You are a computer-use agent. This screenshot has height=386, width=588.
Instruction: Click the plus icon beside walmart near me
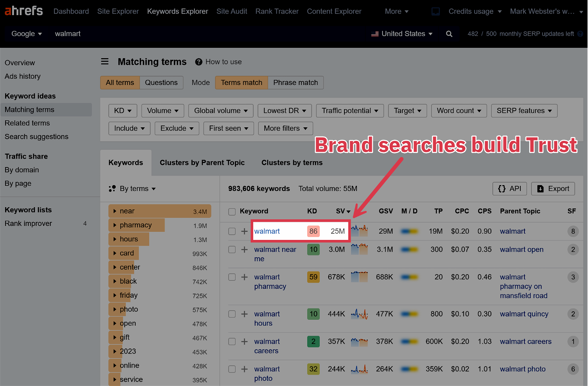coord(244,249)
